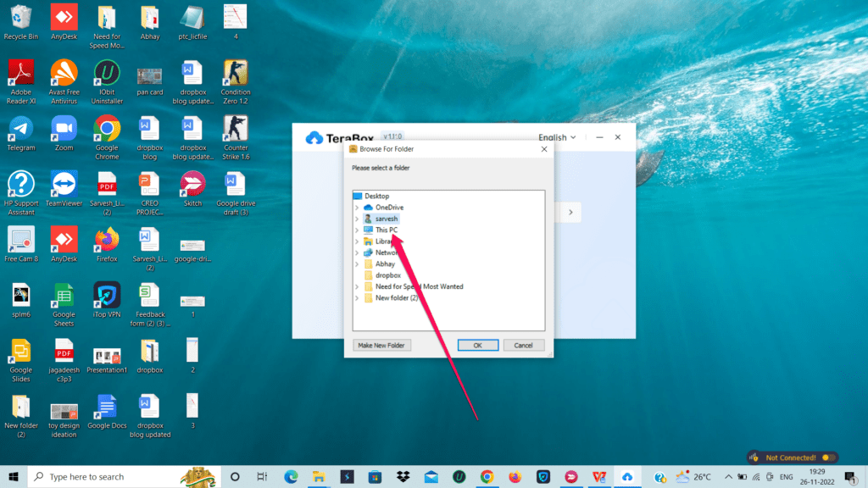The width and height of the screenshot is (868, 488).
Task: Open the Firefox desktop shortcut
Action: pyautogui.click(x=106, y=246)
